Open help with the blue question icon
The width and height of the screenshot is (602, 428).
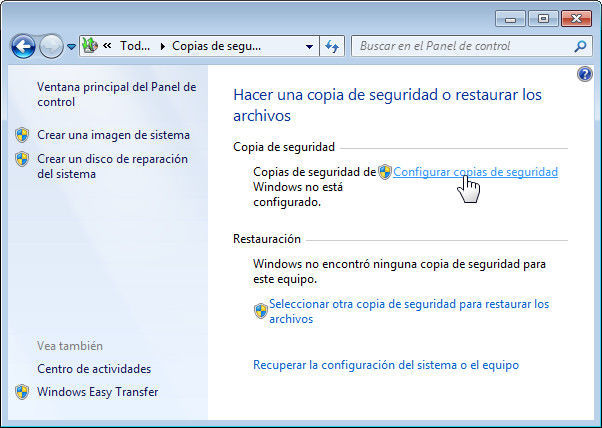point(585,74)
